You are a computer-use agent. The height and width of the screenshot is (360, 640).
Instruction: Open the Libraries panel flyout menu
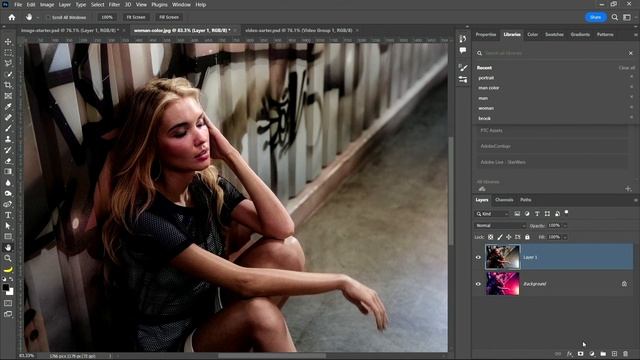click(x=635, y=35)
